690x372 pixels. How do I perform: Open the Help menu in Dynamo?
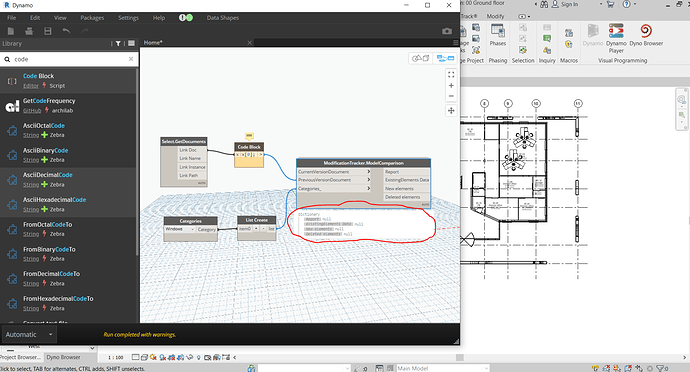[159, 18]
